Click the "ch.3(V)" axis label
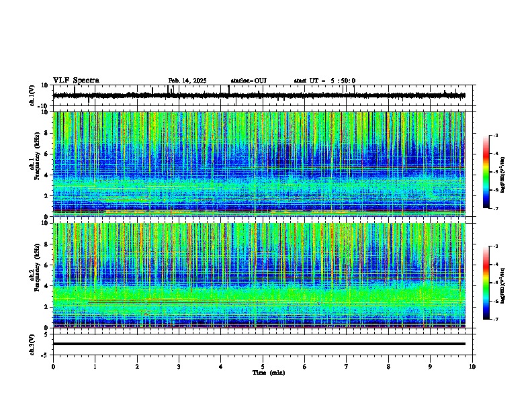 (x=32, y=345)
